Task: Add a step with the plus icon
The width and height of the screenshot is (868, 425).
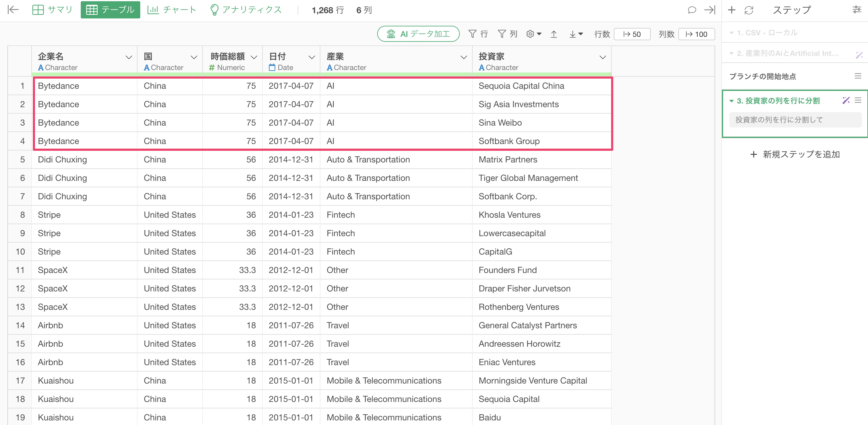Action: (x=731, y=10)
